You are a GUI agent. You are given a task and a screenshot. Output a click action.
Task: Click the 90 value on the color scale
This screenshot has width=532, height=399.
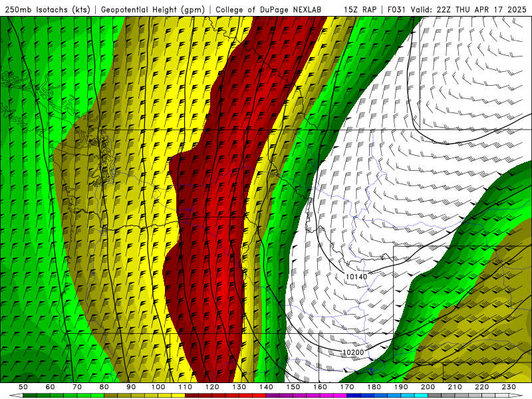pos(131,387)
